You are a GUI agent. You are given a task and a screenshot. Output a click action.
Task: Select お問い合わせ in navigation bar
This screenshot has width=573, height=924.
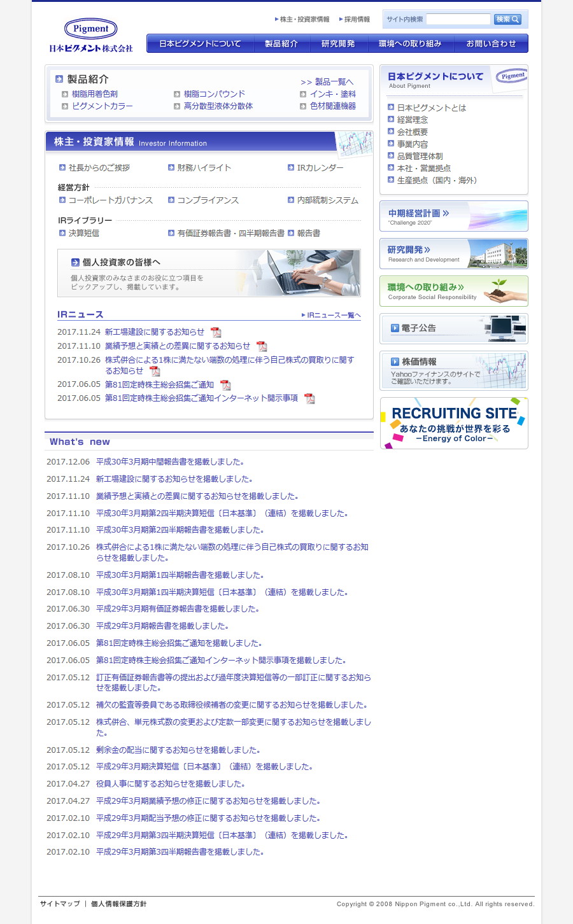(491, 44)
